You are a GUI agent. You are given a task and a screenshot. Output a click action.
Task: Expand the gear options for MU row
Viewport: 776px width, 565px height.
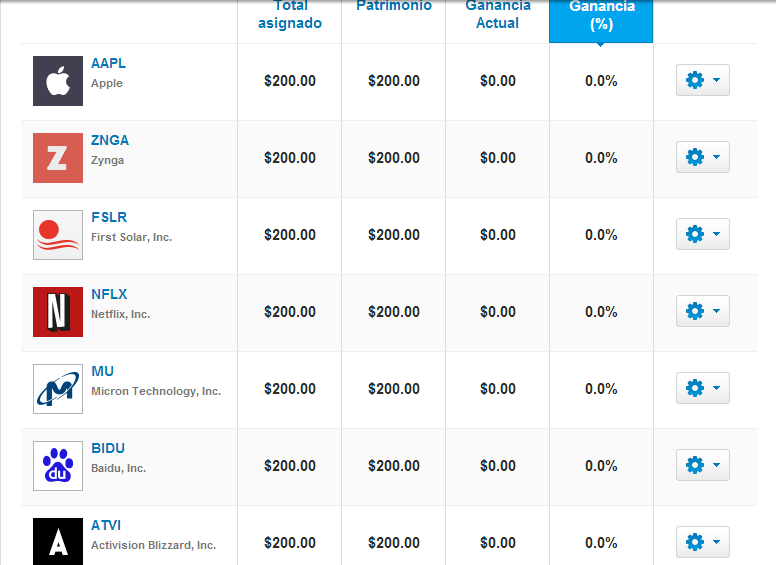703,388
